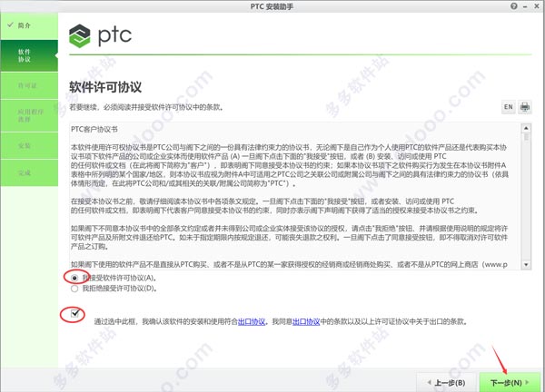
Task: Select 我拒绝接受许可协议(D) radio button
Action: point(74,289)
